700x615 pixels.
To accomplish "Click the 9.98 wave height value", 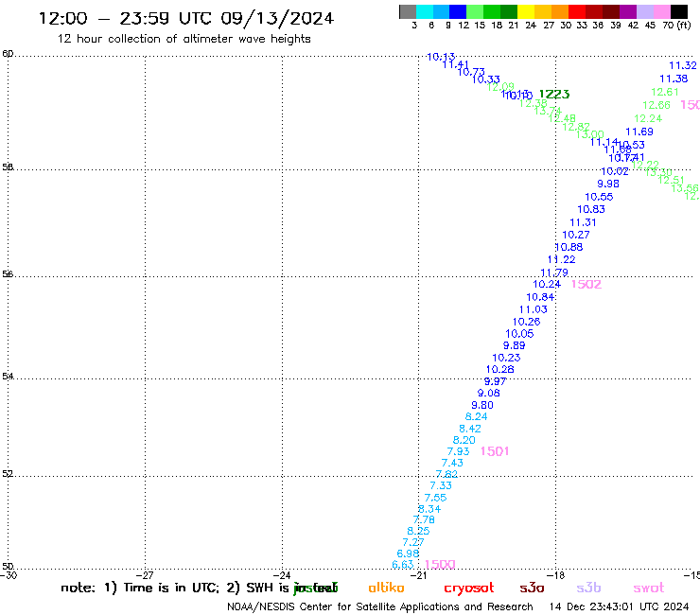I will tap(608, 184).
